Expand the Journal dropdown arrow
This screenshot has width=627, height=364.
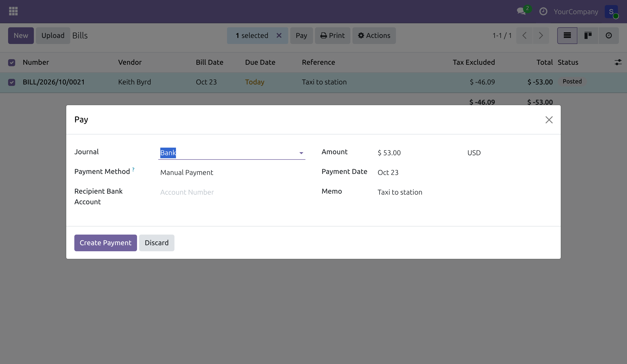coord(301,153)
